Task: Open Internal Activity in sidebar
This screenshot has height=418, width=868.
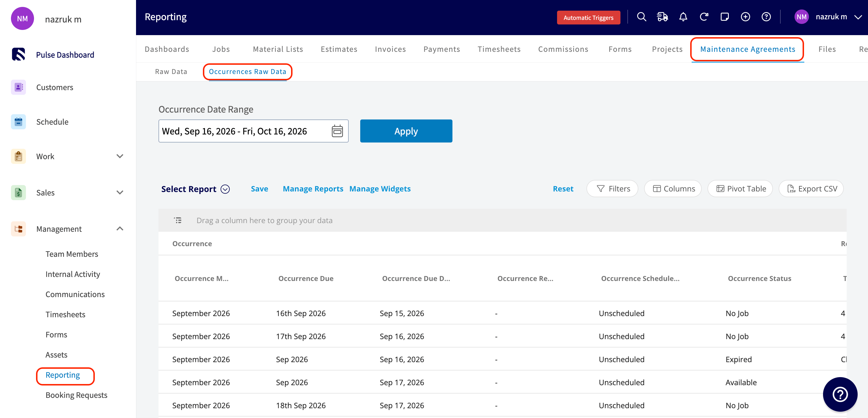Action: (x=73, y=274)
